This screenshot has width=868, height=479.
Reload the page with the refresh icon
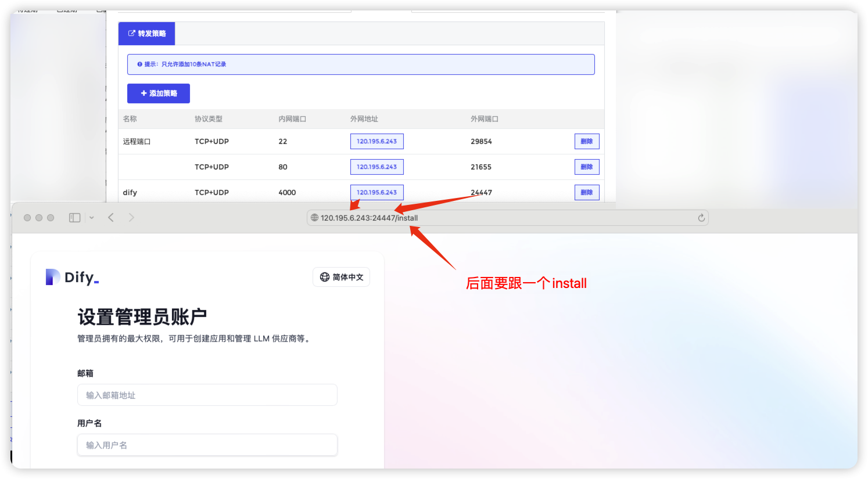[x=701, y=218]
